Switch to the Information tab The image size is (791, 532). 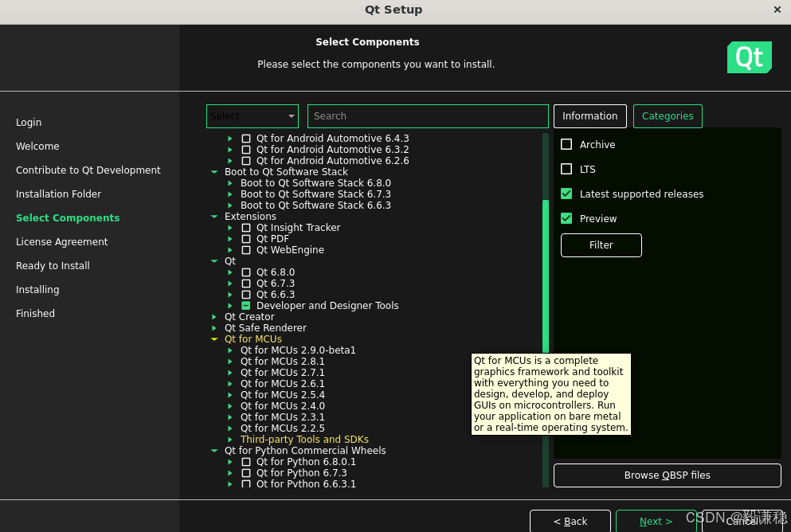[x=589, y=116]
